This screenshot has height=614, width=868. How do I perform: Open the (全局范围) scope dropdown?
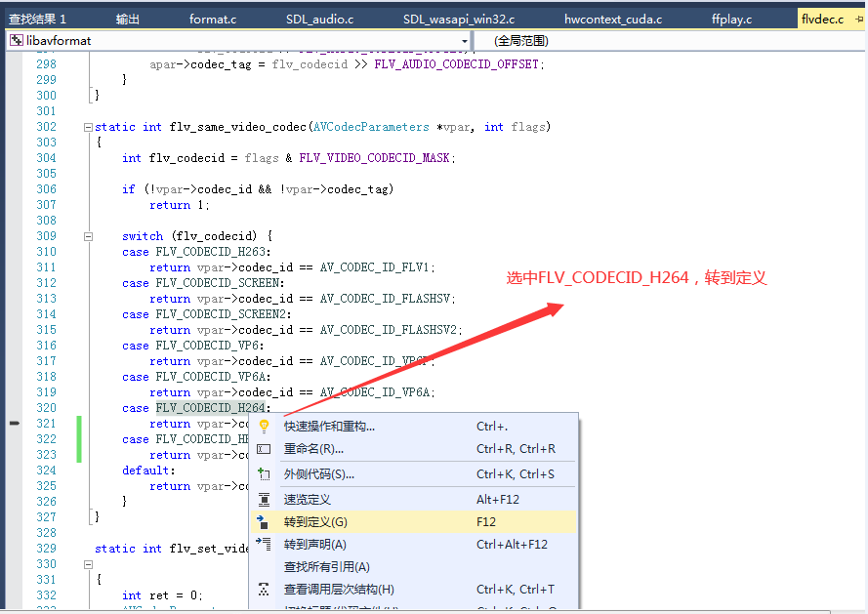click(547, 41)
